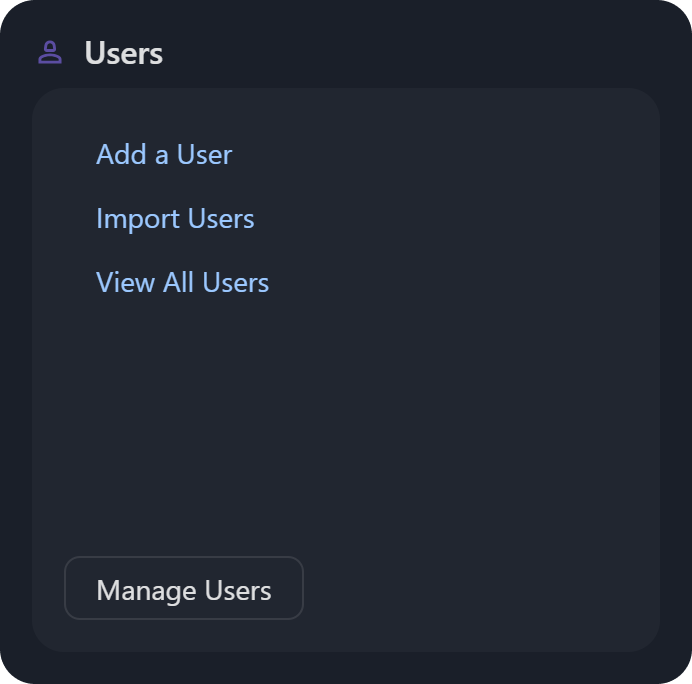Go to the user import page

175,219
